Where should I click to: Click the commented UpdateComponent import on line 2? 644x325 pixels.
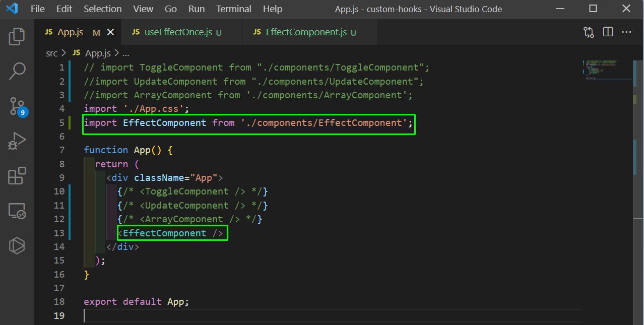[253, 81]
